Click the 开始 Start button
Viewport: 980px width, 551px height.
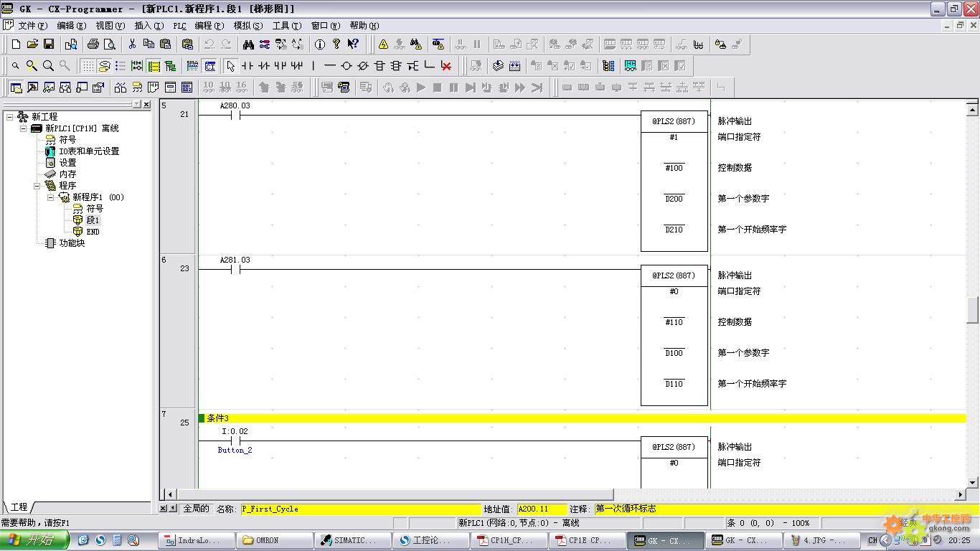click(34, 540)
